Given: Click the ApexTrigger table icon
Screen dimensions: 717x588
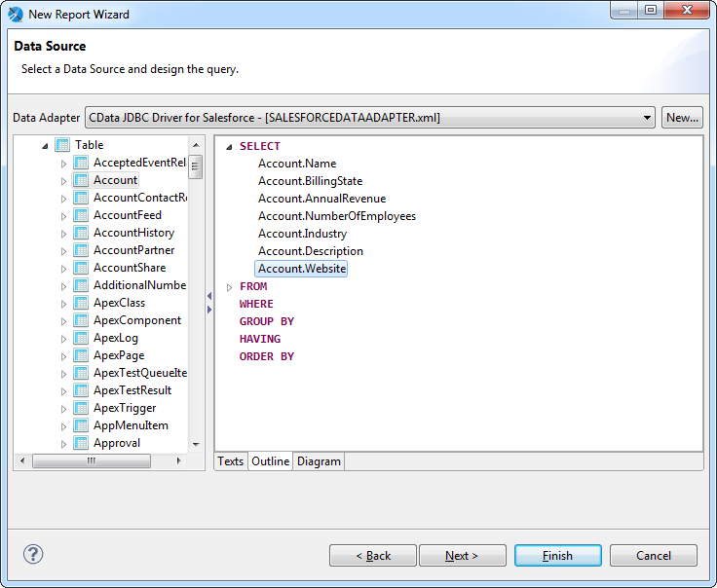Looking at the screenshot, I should [81, 408].
